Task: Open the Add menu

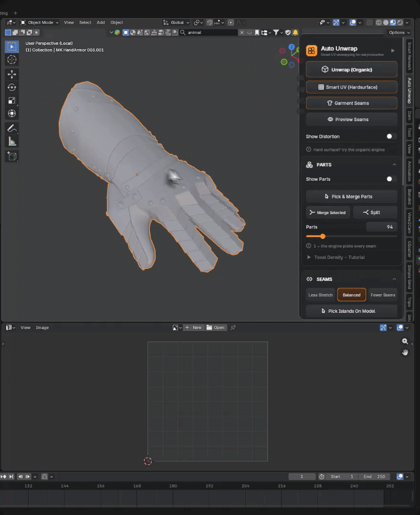Action: coord(100,23)
